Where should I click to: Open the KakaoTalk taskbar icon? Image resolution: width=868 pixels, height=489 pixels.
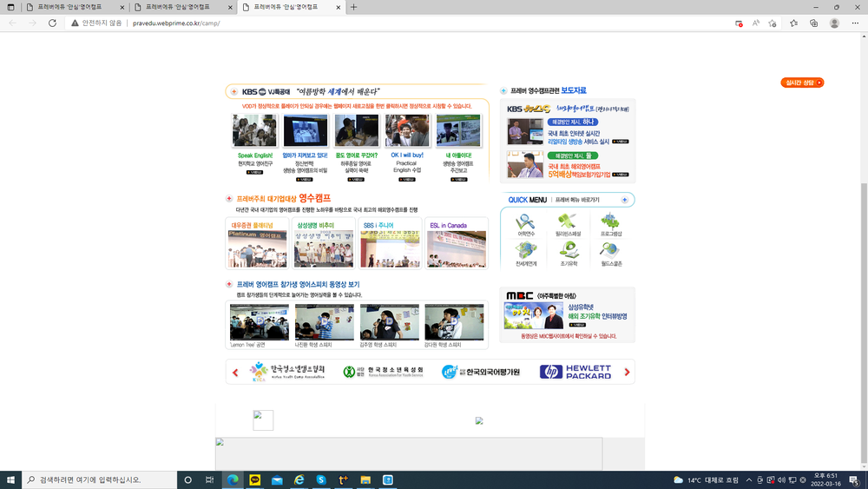254,480
